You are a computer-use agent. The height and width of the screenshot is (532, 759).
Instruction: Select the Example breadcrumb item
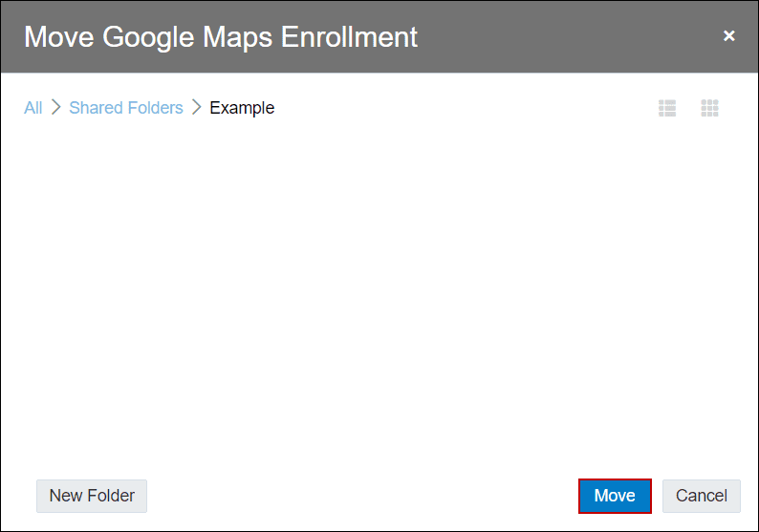pos(242,108)
